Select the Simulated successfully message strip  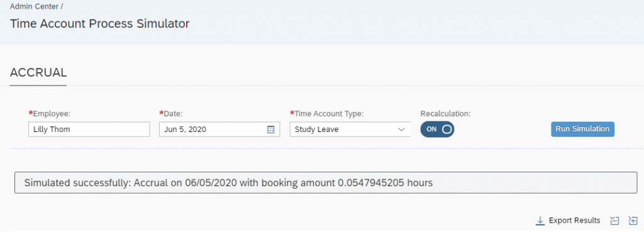coord(326,183)
